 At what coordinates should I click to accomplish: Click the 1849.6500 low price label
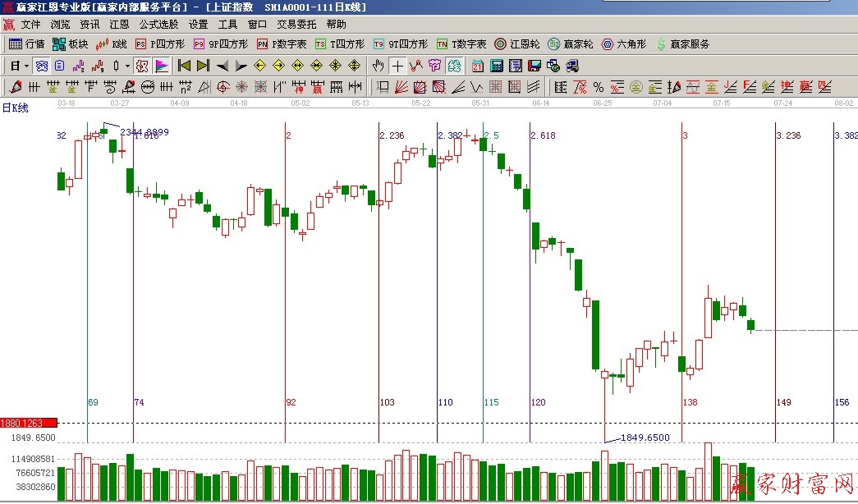645,438
